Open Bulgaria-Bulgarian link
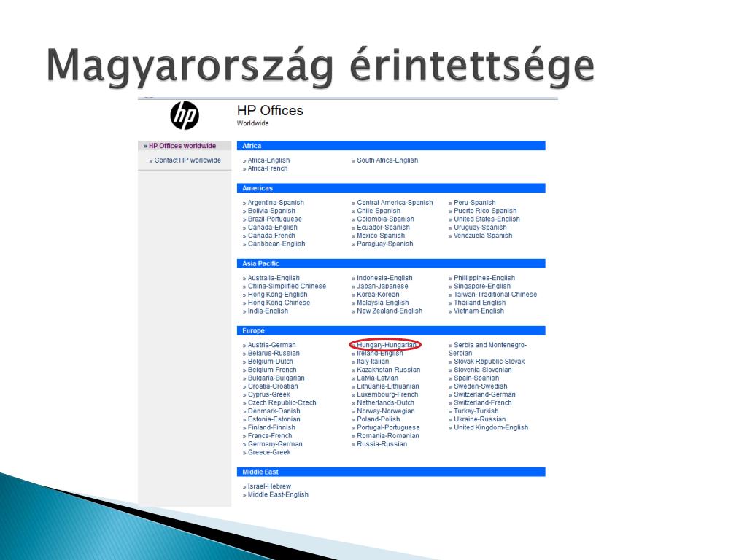Viewport: 747px width, 560px height. coord(276,378)
